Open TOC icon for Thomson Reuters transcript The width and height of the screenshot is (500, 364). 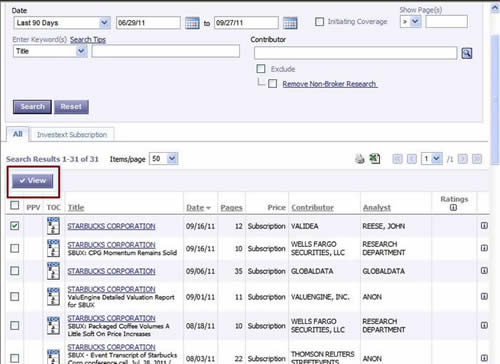tap(53, 357)
